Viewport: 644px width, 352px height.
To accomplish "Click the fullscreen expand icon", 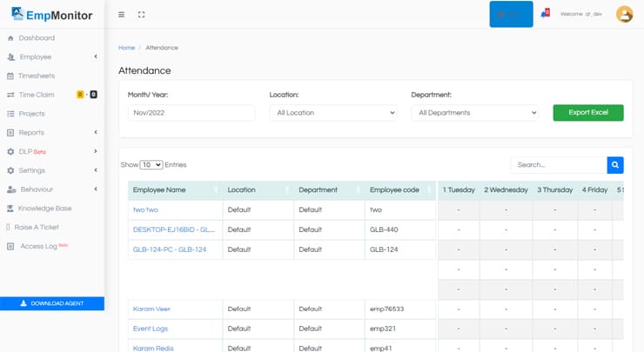I will [x=141, y=15].
